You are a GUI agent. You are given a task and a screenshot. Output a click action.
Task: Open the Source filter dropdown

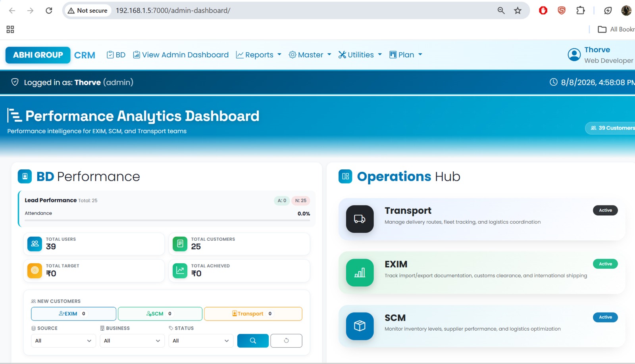63,341
